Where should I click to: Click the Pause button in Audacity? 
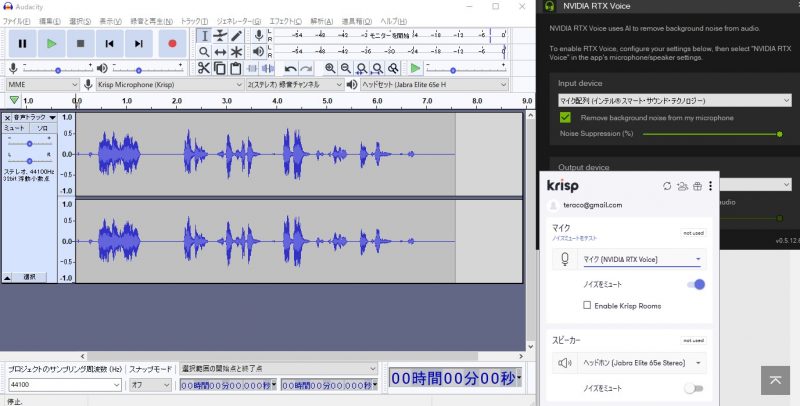(22, 44)
